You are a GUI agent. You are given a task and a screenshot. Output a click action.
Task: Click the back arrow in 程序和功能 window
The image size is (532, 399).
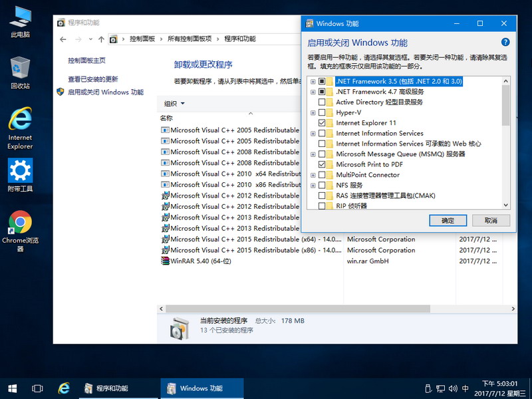[x=63, y=39]
